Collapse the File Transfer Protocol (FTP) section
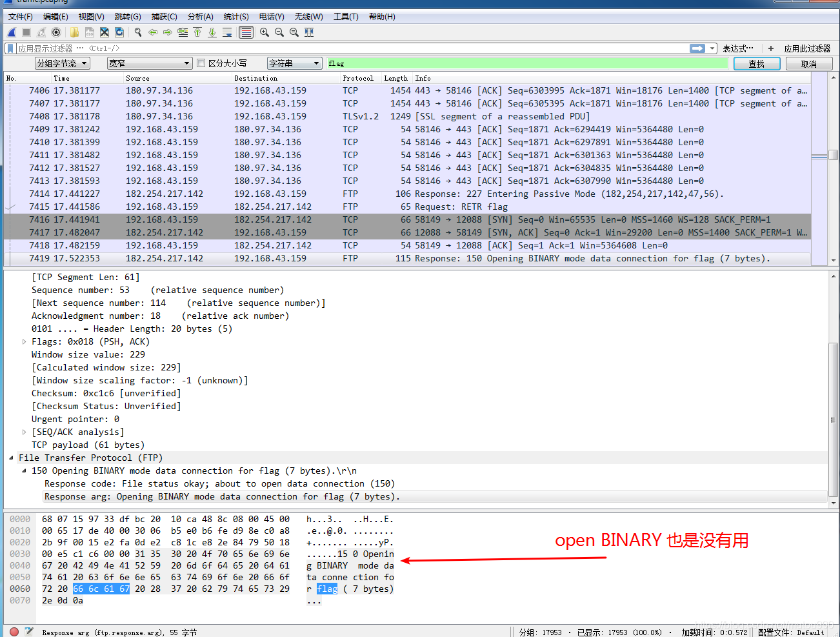The image size is (840, 637). pos(11,458)
